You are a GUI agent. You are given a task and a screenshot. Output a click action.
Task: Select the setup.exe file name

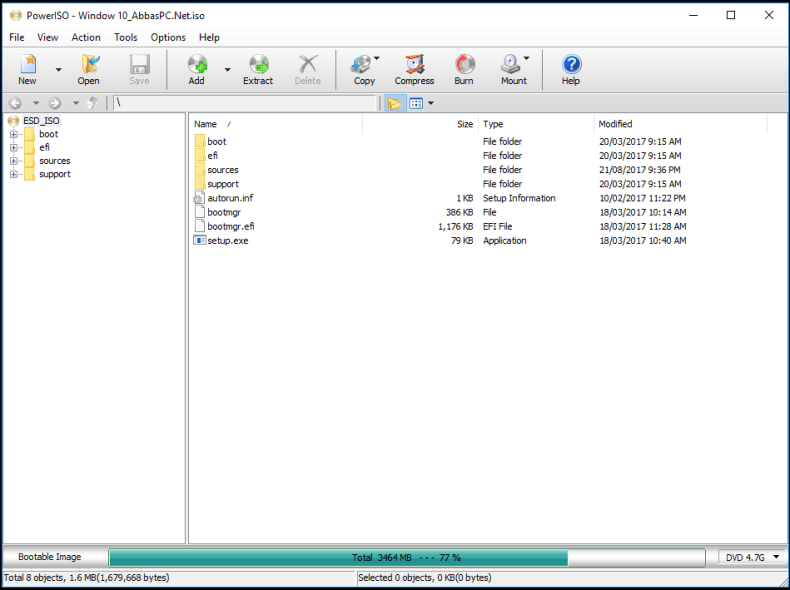tap(228, 240)
